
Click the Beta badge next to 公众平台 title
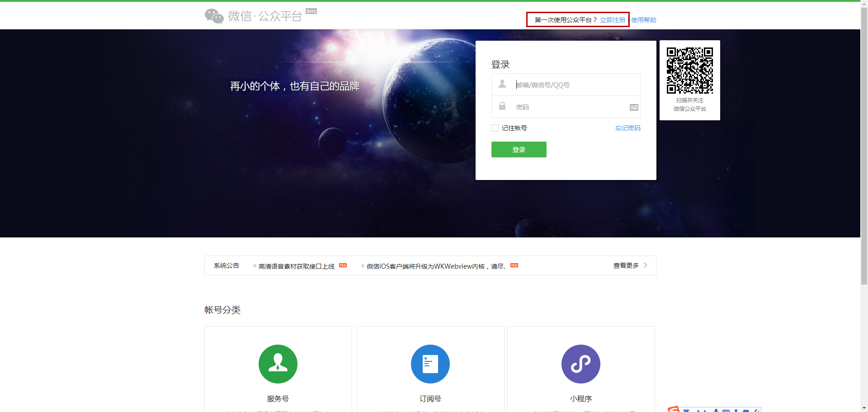tap(311, 11)
